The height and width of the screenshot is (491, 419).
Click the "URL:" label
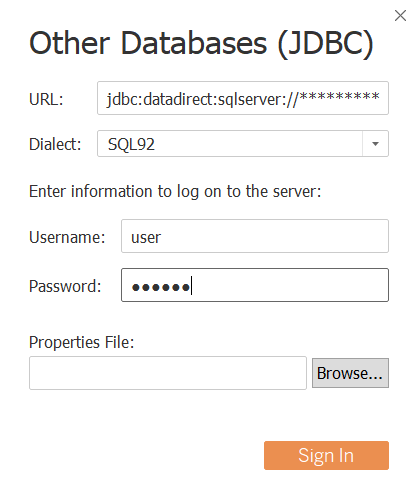tap(46, 99)
